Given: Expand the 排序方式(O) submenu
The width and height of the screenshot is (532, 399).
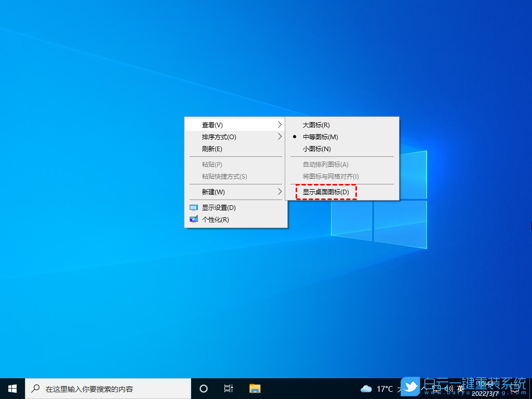Looking at the screenshot, I should (280, 137).
